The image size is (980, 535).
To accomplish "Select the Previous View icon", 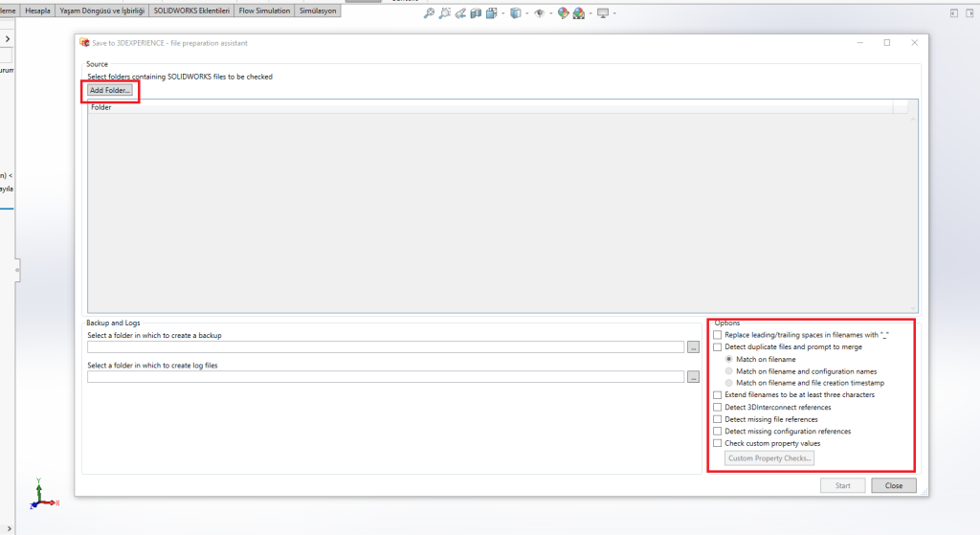I will [x=460, y=13].
